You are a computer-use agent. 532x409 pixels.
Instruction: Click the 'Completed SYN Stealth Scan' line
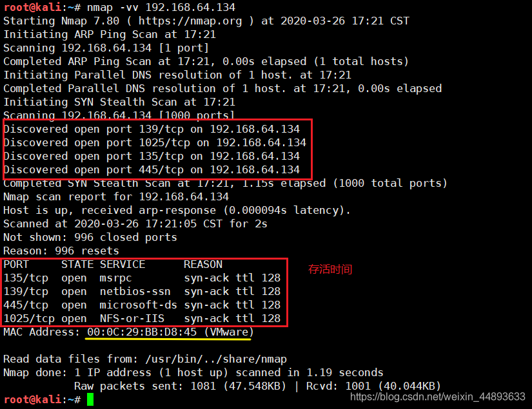coord(225,184)
